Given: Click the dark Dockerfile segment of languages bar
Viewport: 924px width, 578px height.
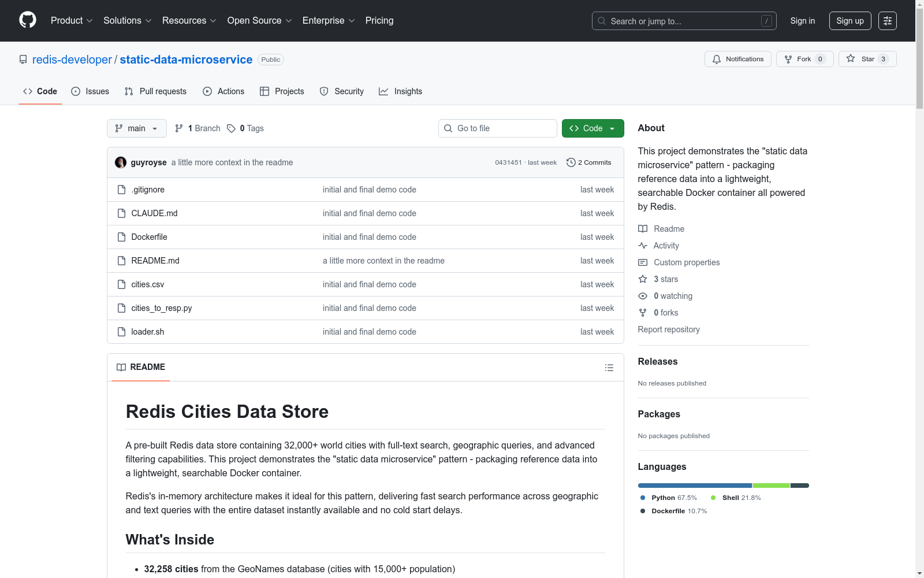Looking at the screenshot, I should [800, 486].
